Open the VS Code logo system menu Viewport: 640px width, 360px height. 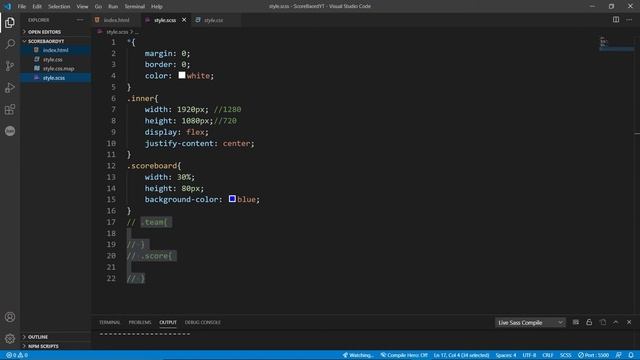click(x=8, y=6)
